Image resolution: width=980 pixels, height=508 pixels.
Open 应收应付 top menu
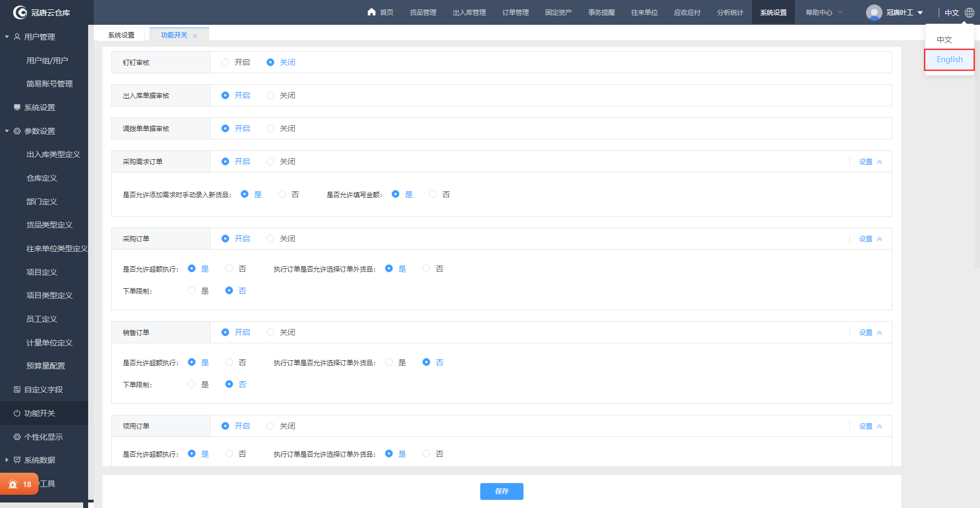[x=687, y=12]
